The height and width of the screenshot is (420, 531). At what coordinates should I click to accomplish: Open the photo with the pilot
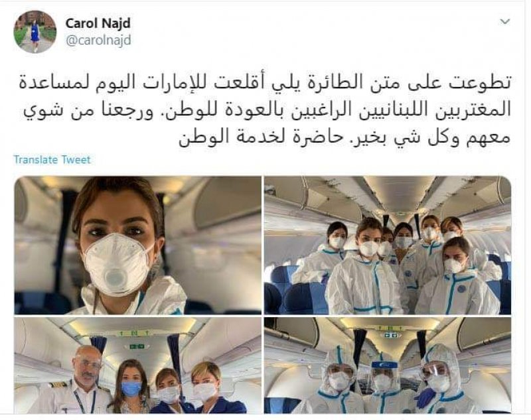138,365
